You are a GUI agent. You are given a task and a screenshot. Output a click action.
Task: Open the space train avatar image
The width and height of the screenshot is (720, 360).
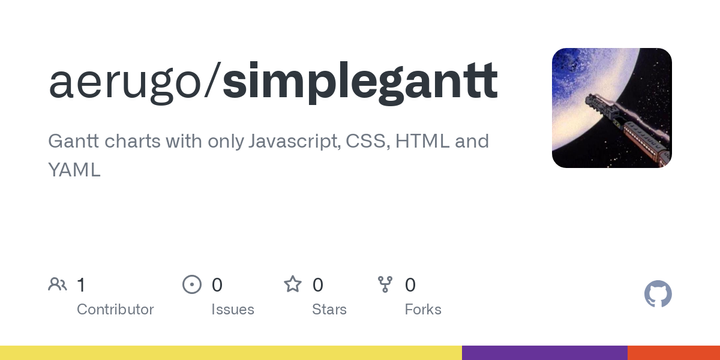tap(612, 108)
